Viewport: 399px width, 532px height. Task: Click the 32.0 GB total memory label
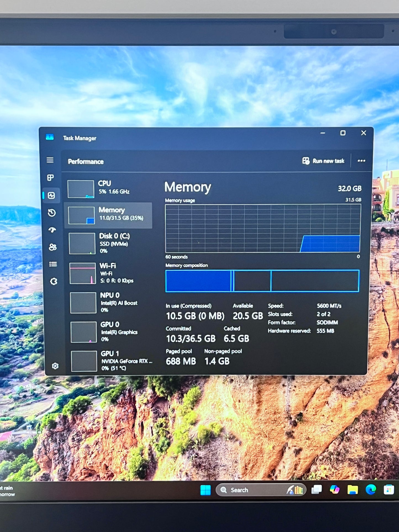click(x=350, y=189)
